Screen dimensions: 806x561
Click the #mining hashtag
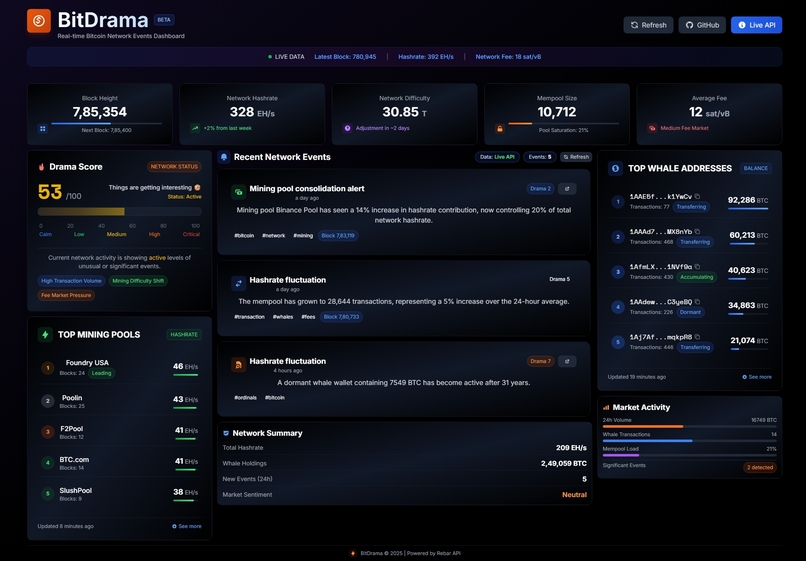coord(303,236)
